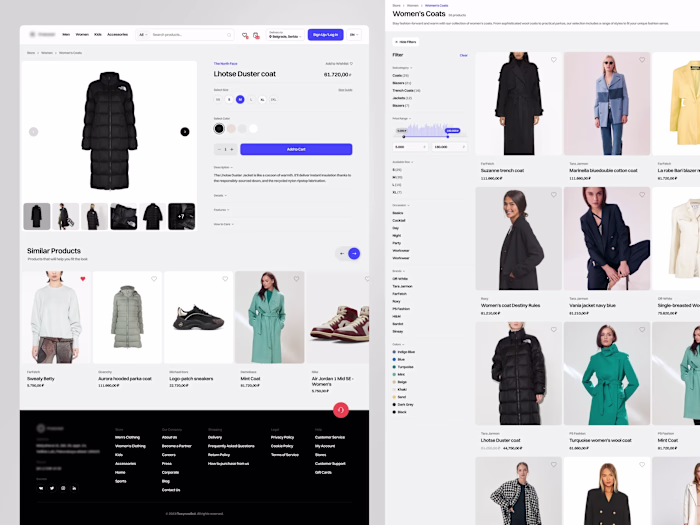The height and width of the screenshot is (525, 700).
Task: Filter by Indigo Blue color
Action: click(x=404, y=352)
